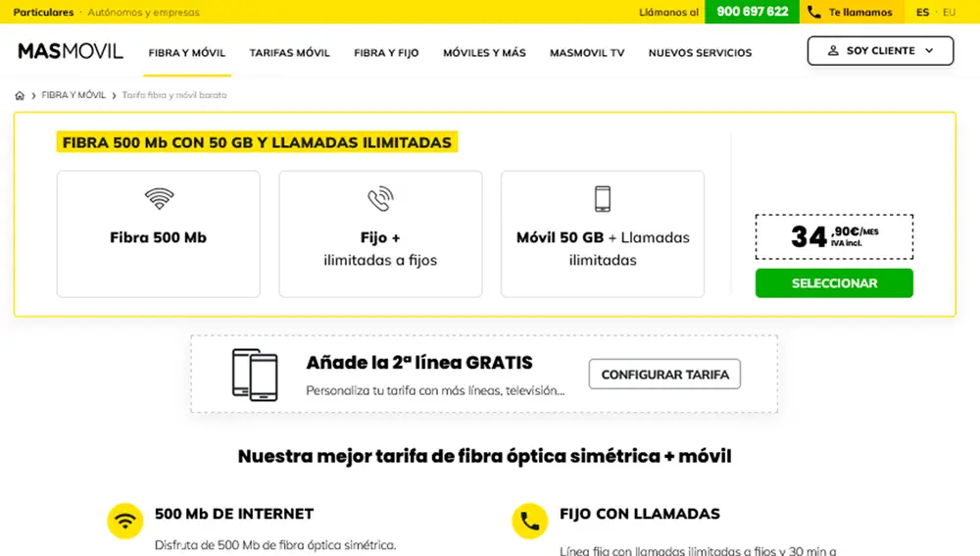Click the Llámanos al label

click(x=668, y=12)
